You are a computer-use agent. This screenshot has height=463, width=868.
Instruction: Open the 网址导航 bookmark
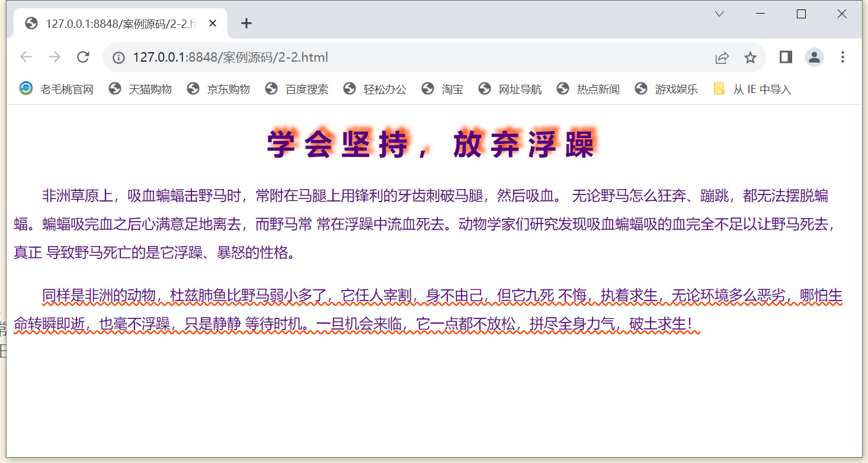click(510, 90)
